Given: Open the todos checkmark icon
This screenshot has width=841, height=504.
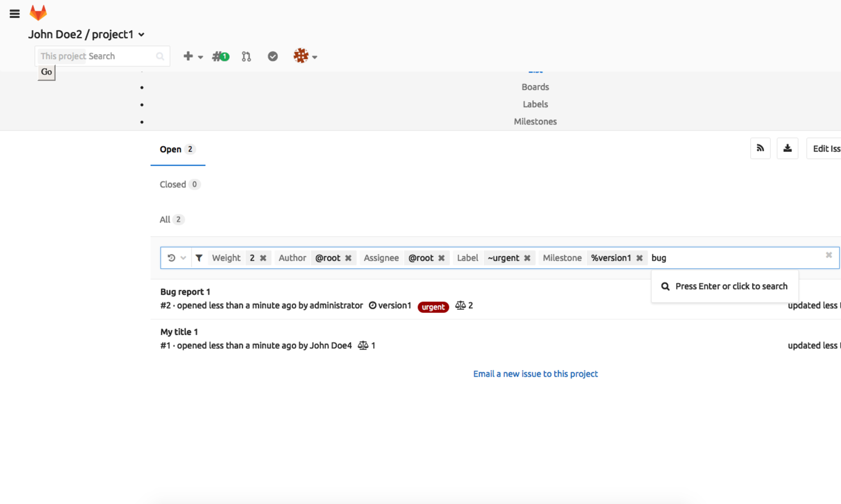Looking at the screenshot, I should pos(272,56).
